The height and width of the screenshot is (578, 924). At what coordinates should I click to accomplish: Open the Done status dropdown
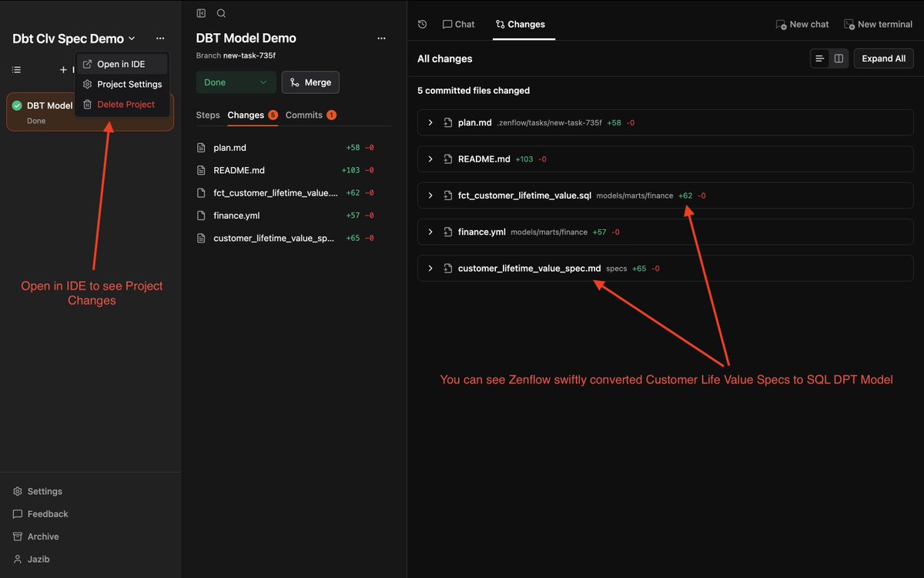[236, 82]
